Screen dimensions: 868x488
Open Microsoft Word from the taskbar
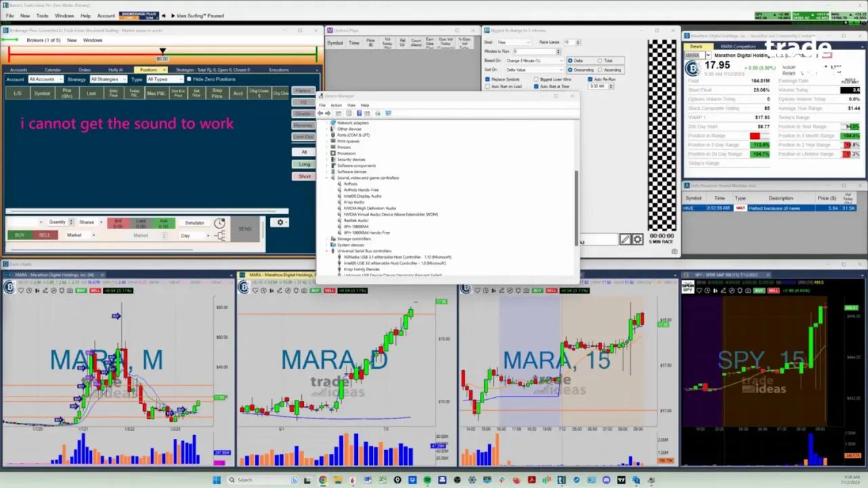point(368,480)
